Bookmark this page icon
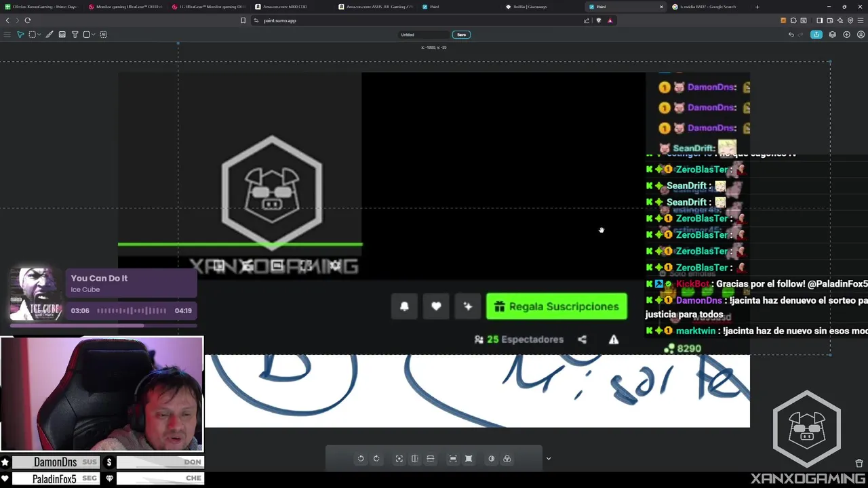The image size is (868, 488). coord(243,20)
